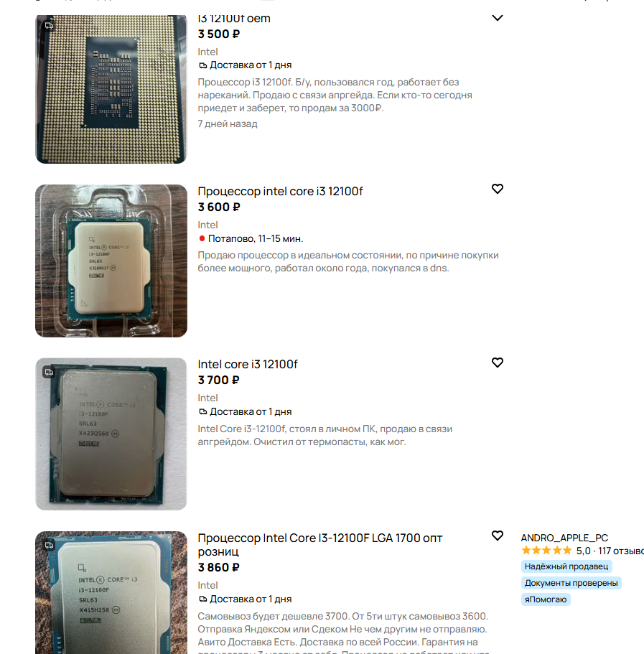
Task: Open the Intel Core I3-12100F LGA 1700 опт розниц listing
Action: pos(320,545)
